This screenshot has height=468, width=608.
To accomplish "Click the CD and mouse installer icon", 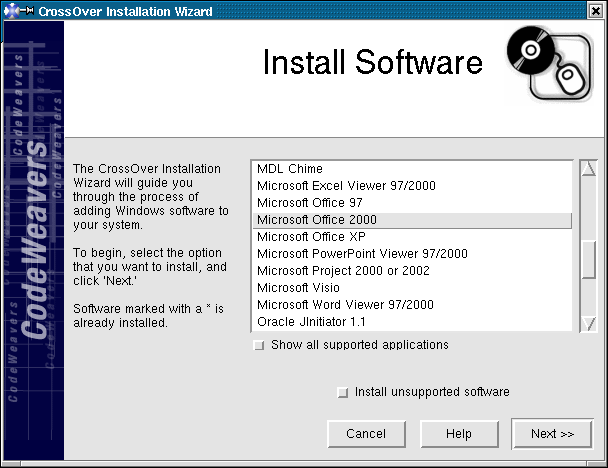I will [x=543, y=62].
